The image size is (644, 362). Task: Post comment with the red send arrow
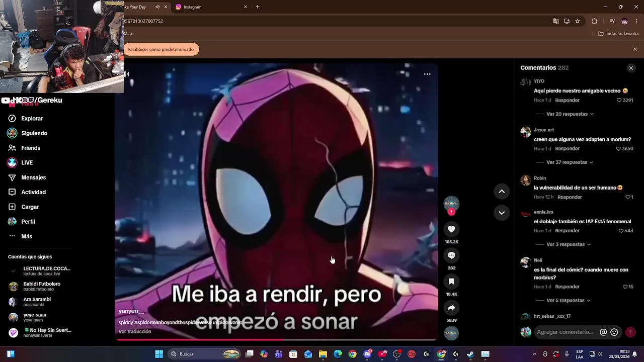click(630, 332)
